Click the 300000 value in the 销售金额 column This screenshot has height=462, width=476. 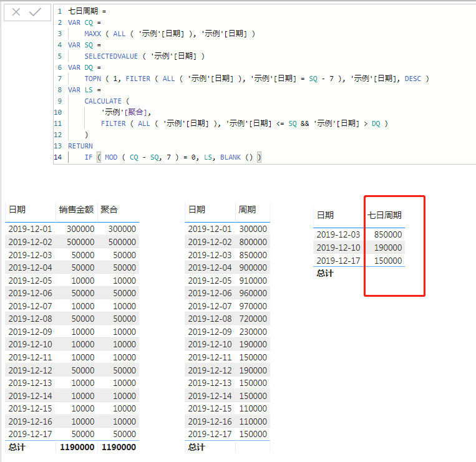80,229
